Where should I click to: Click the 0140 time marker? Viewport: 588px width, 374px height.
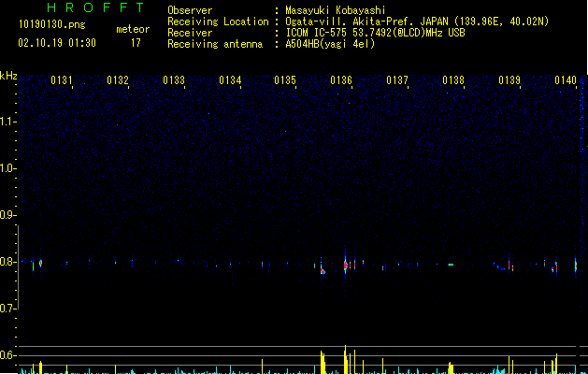point(566,80)
